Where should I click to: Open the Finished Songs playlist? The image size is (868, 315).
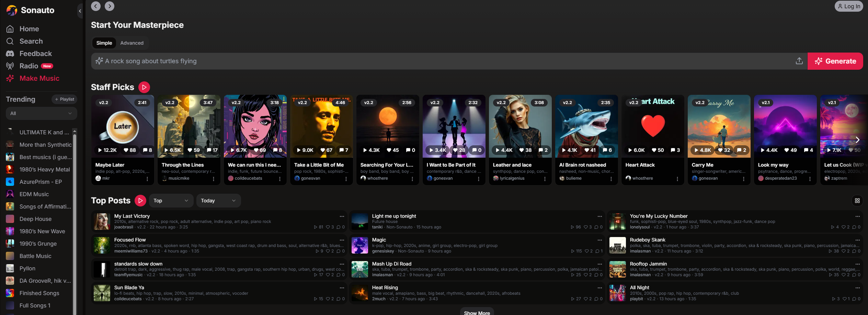(x=39, y=293)
